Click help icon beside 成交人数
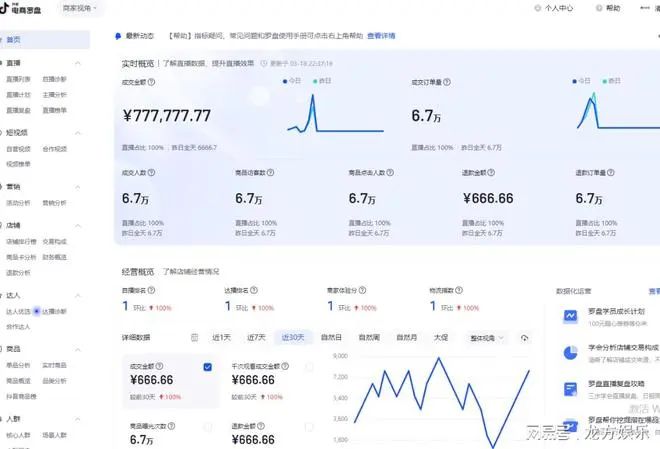This screenshot has height=449, width=660. click(151, 173)
